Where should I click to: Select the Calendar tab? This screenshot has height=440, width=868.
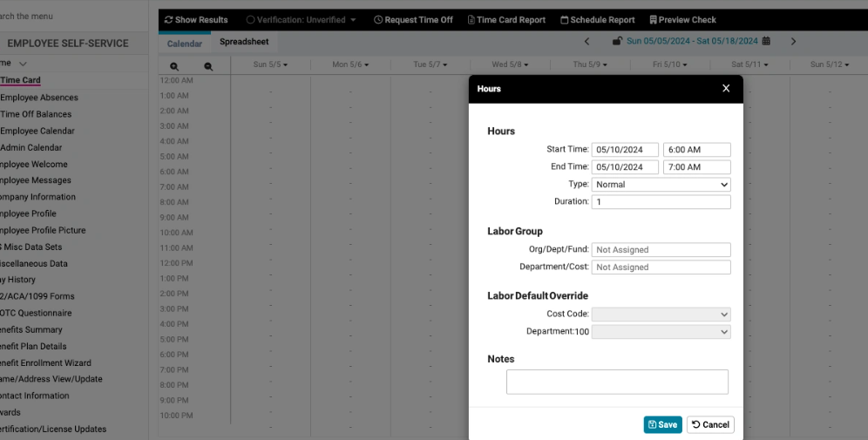(x=184, y=44)
